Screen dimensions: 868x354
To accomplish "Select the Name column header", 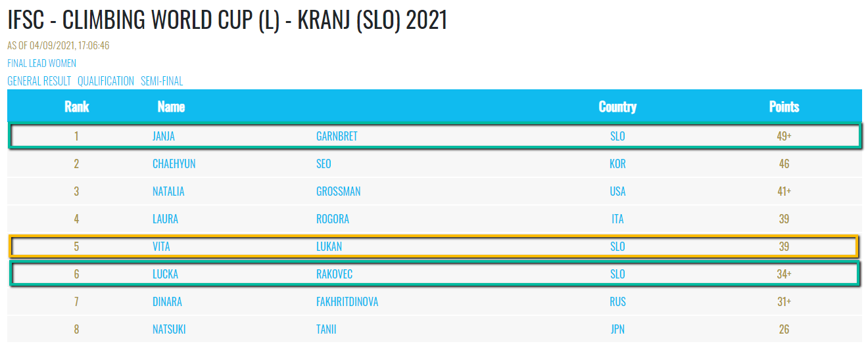I will click(x=171, y=106).
